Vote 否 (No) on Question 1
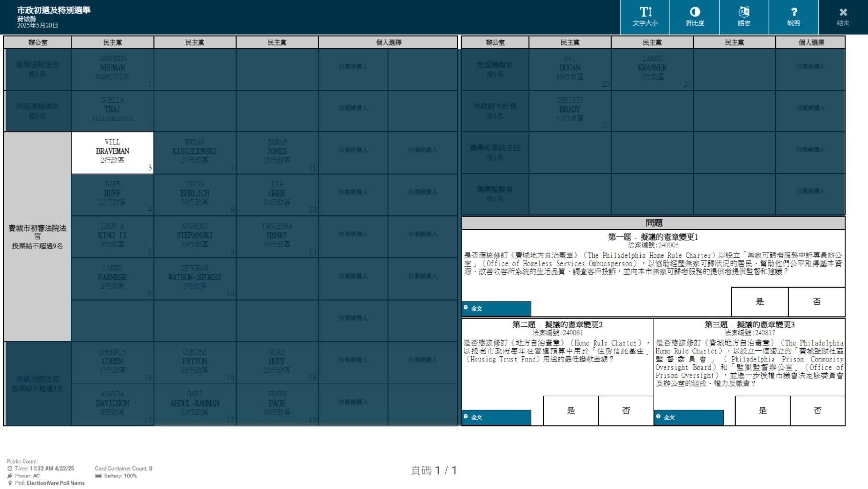Image resolution: width=868 pixels, height=489 pixels. [x=817, y=302]
